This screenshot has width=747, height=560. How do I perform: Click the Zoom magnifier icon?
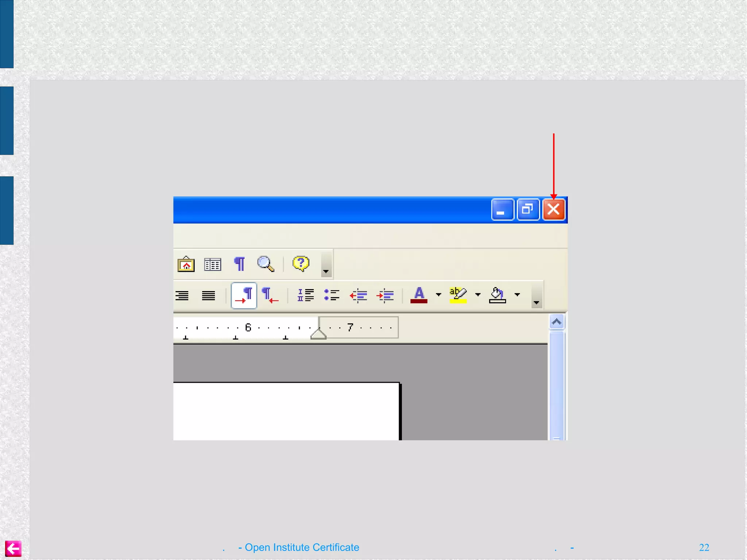coord(266,263)
